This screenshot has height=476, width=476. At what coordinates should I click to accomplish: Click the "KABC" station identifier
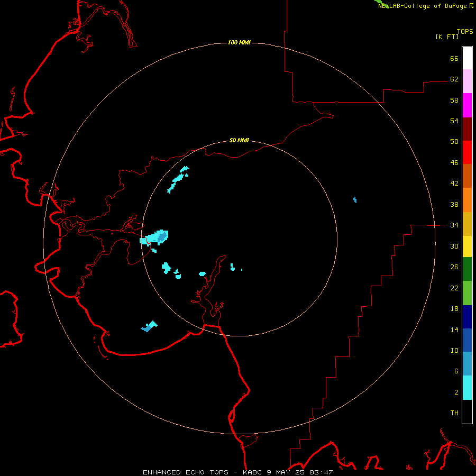pos(253,472)
